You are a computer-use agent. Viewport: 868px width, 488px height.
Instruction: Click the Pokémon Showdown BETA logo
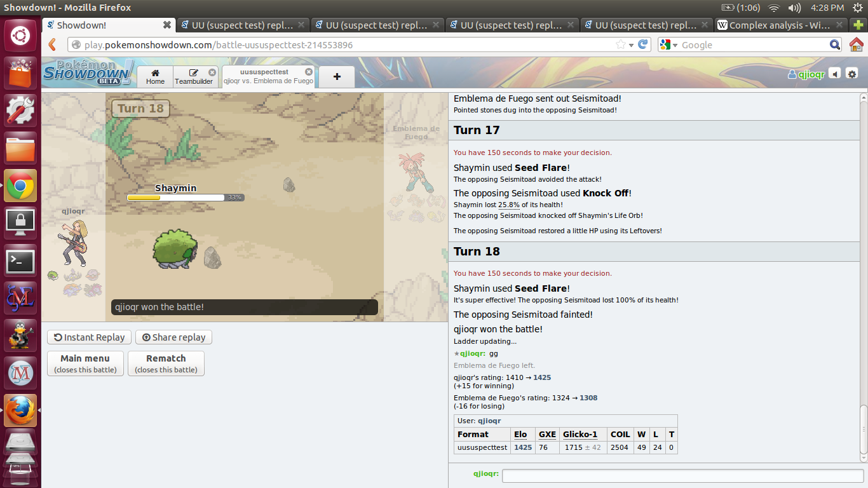tap(89, 73)
